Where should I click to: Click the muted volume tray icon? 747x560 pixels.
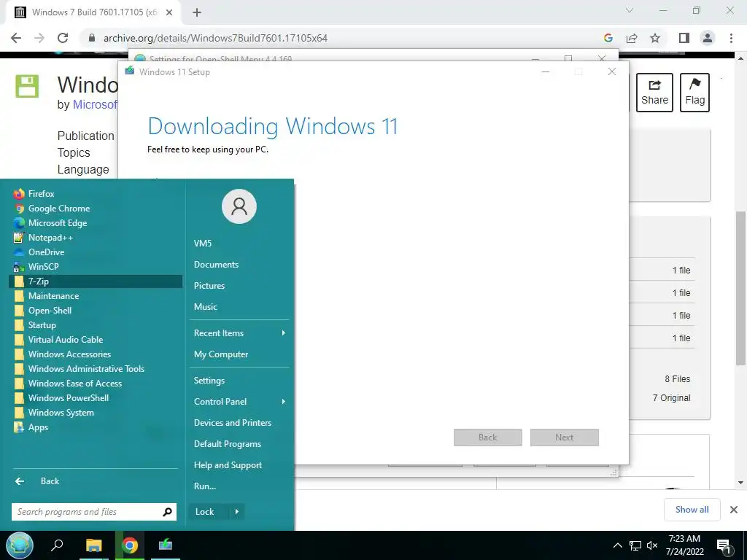click(651, 545)
